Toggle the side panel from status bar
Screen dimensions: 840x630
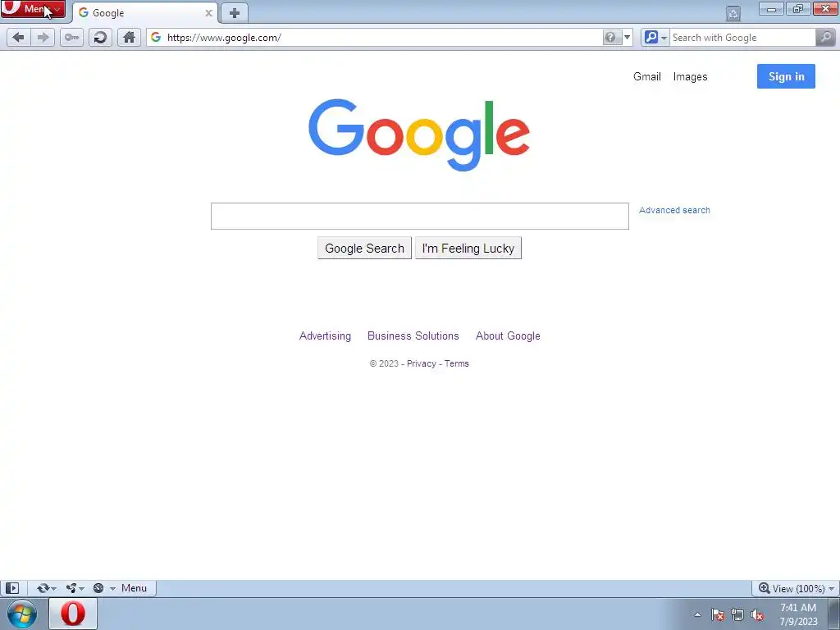point(11,588)
